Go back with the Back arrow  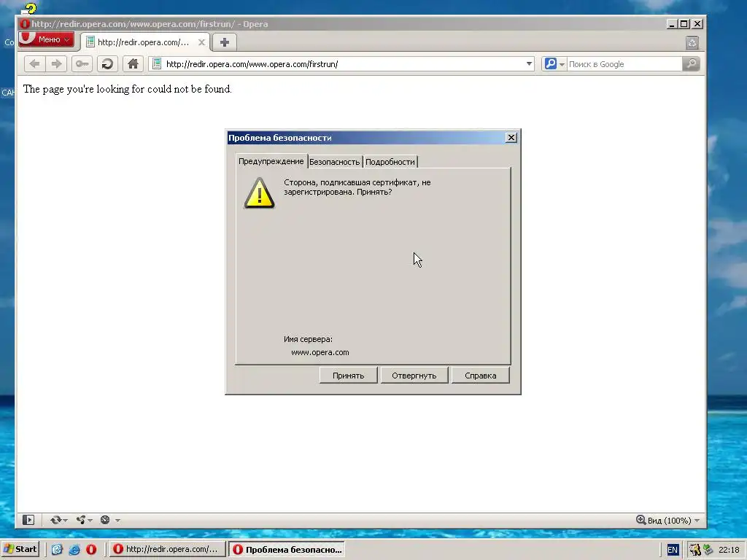tap(34, 64)
